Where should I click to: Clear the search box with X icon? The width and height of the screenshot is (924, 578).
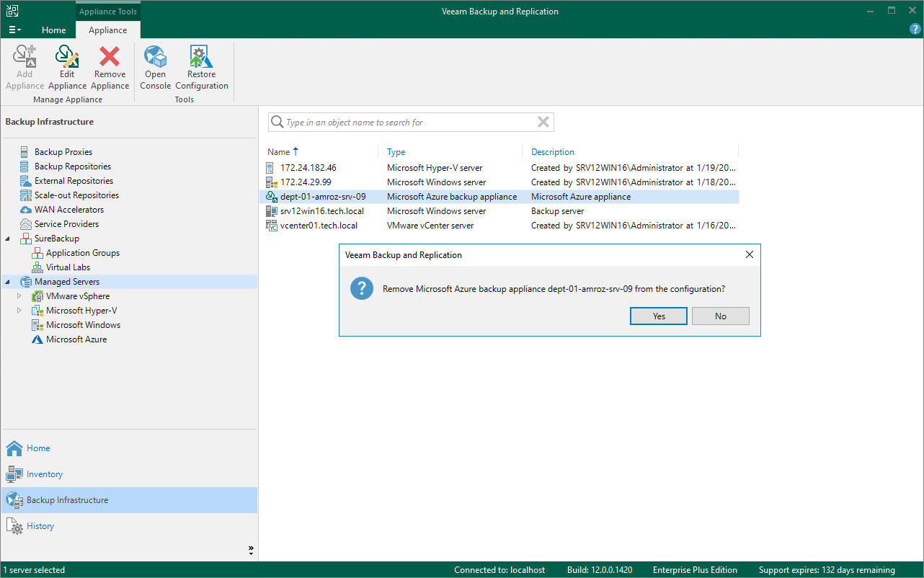pos(543,123)
